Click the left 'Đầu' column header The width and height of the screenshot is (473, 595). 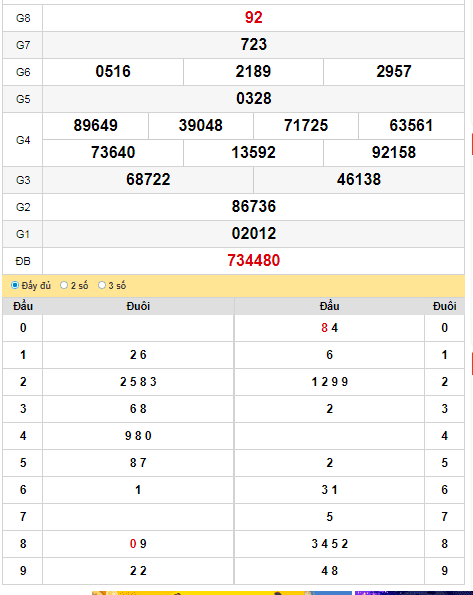[x=23, y=306]
